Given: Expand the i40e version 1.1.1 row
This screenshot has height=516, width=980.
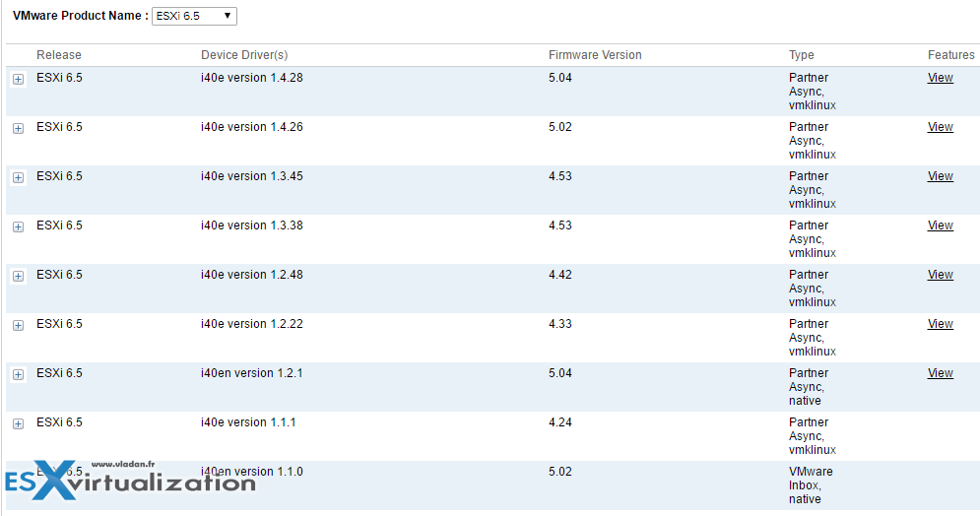Looking at the screenshot, I should pyautogui.click(x=18, y=423).
